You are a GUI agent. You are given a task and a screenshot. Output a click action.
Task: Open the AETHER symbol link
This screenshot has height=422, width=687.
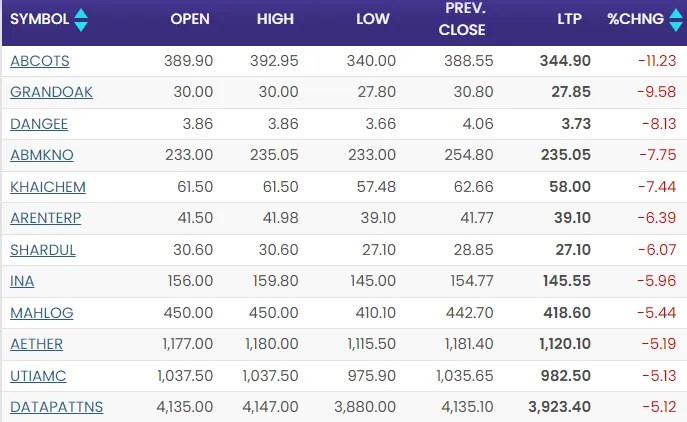coord(36,344)
